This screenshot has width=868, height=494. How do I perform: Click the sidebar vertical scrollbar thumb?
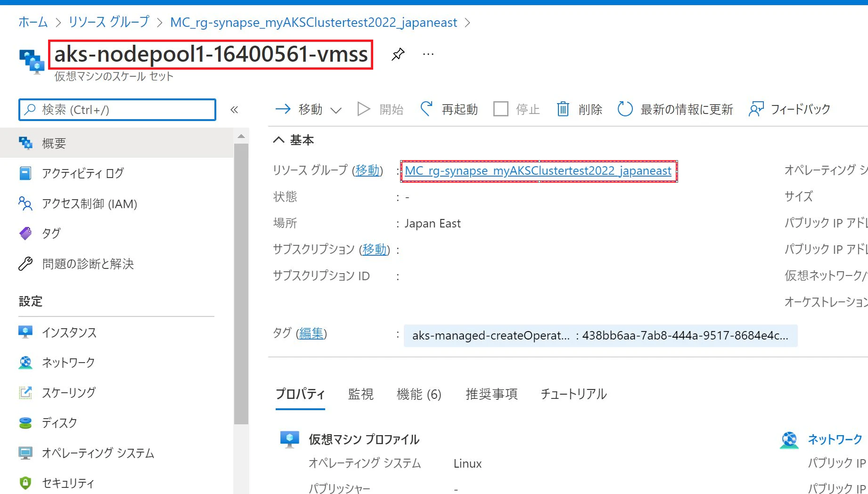[241, 284]
